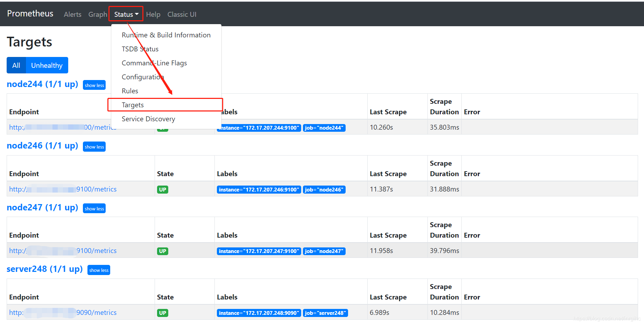
Task: Click the UP state badge for server248
Action: tap(163, 313)
